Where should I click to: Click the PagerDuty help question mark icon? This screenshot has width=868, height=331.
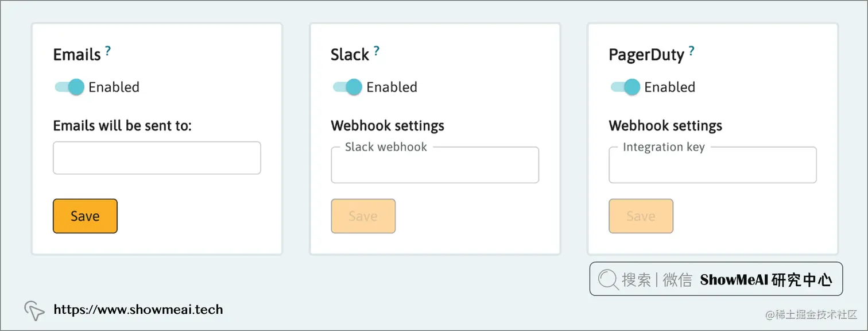(x=691, y=51)
